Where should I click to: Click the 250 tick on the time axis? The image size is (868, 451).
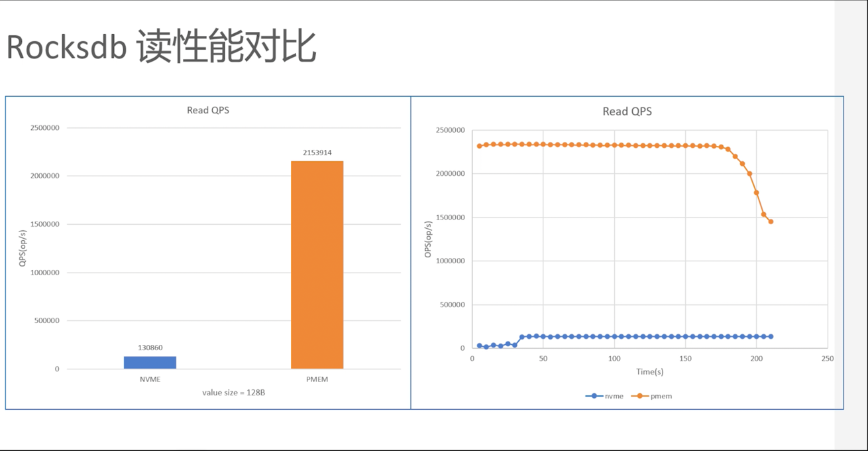827,358
